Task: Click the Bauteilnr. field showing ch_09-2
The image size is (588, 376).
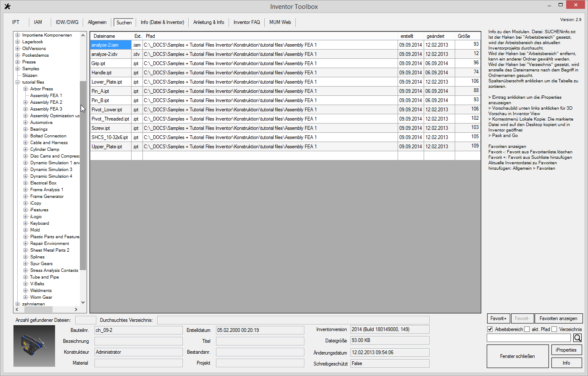Action: (139, 330)
